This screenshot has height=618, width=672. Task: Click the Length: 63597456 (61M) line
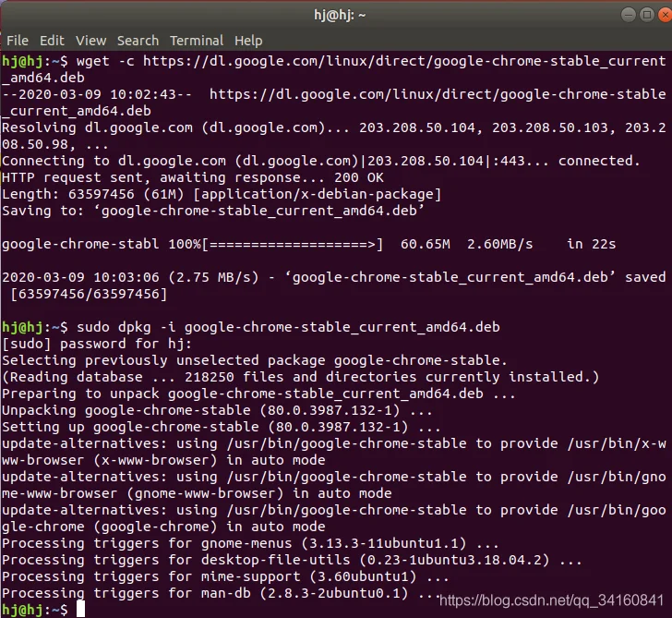(x=222, y=194)
